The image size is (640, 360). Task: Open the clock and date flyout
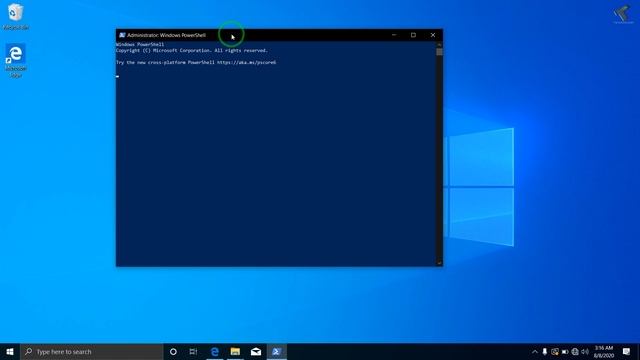pyautogui.click(x=604, y=351)
